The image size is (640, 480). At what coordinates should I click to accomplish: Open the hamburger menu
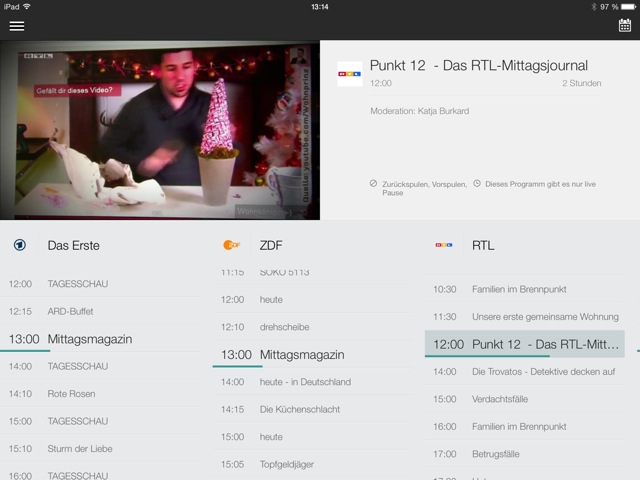[x=17, y=26]
